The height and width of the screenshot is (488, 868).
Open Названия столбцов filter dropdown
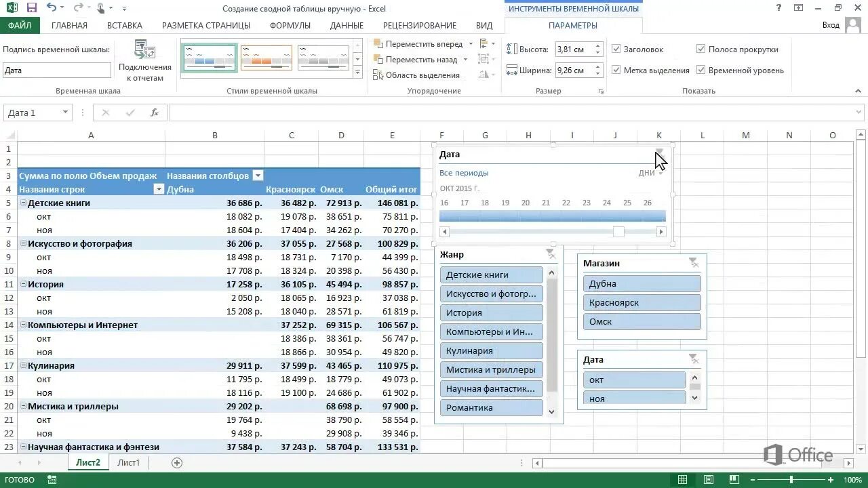click(x=258, y=176)
